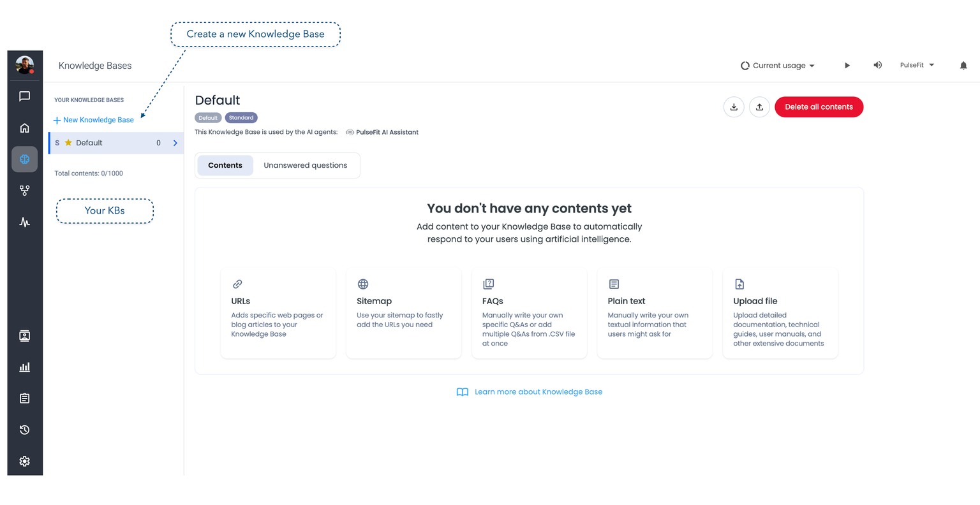The image size is (980, 505).
Task: Choose the Upload file content card
Action: (x=780, y=314)
